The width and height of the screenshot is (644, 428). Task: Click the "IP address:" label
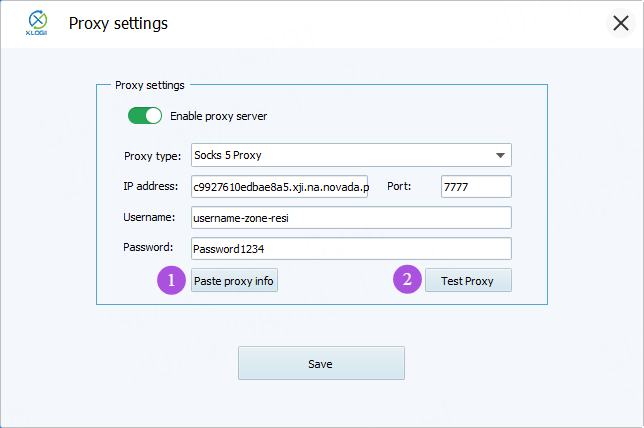(151, 187)
